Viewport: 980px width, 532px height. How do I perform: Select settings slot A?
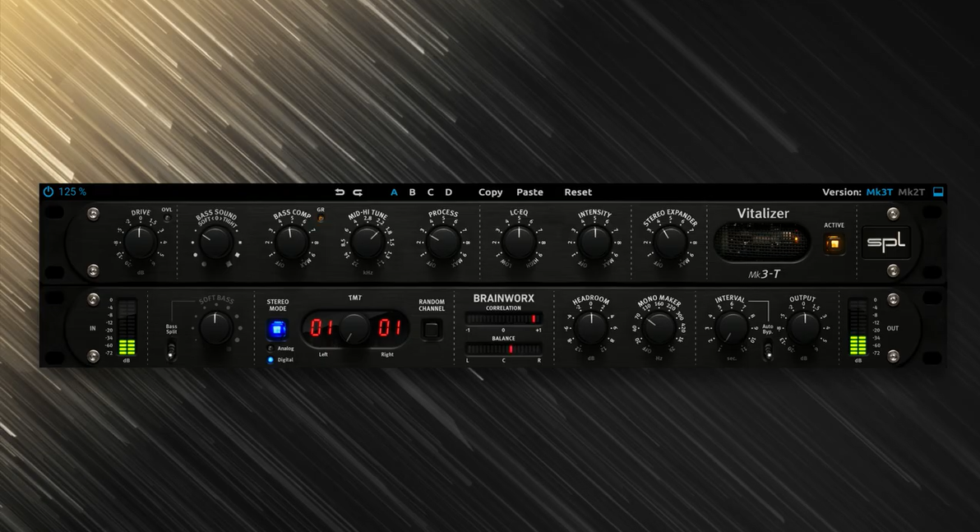tap(394, 192)
